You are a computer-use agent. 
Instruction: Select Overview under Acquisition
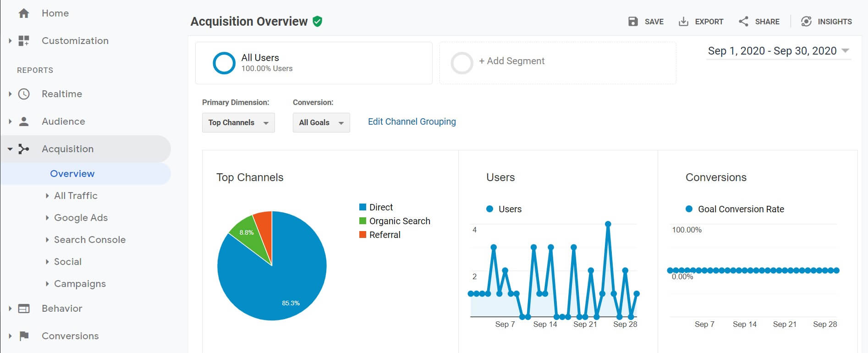coord(72,174)
